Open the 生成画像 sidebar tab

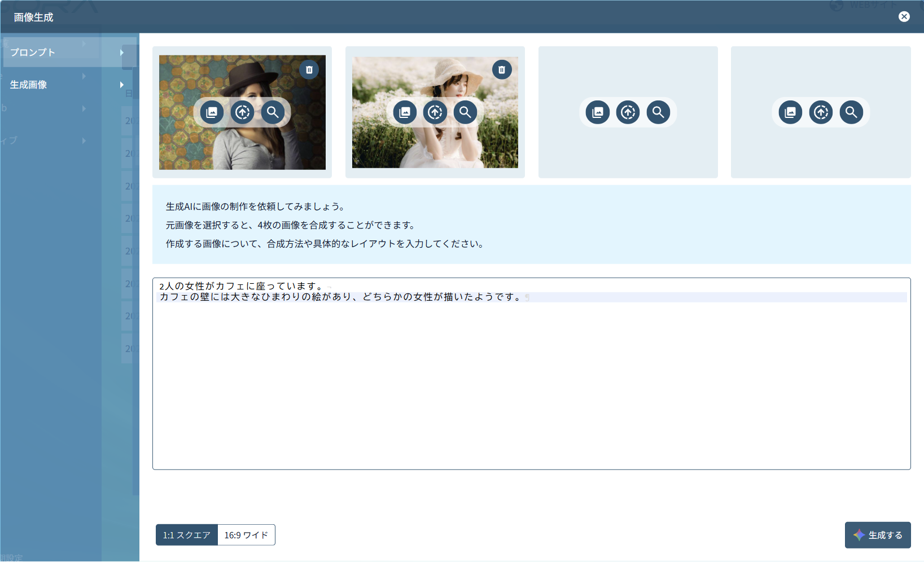[69, 85]
